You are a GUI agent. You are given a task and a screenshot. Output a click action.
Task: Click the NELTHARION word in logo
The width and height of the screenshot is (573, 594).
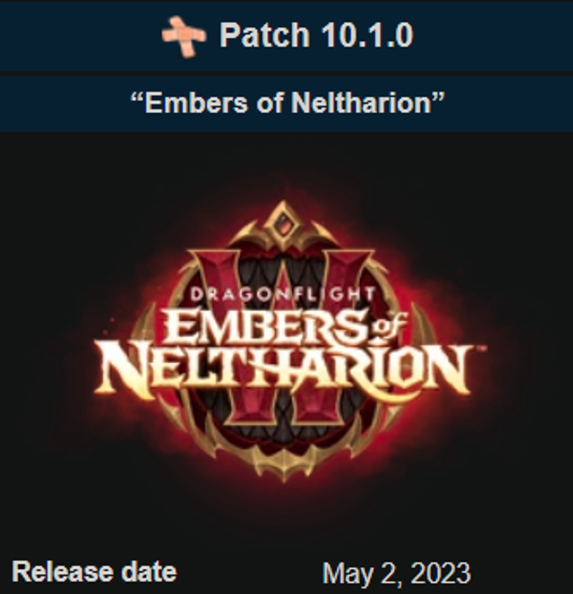pos(285,369)
